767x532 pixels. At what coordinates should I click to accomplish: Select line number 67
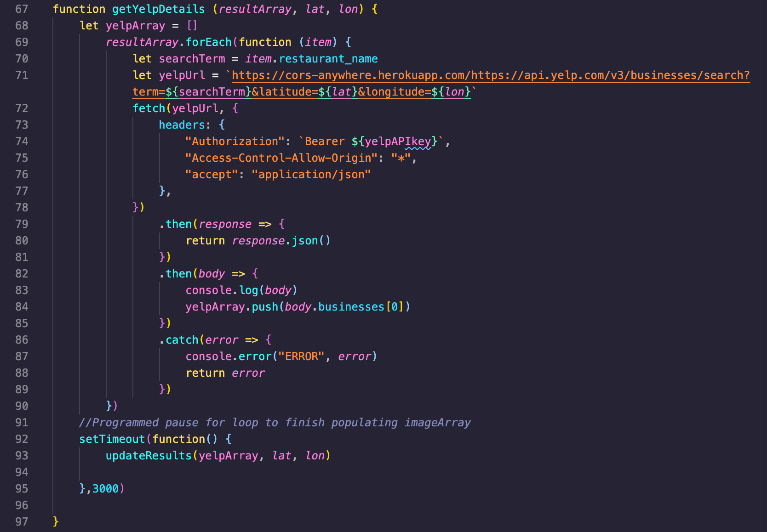[21, 9]
